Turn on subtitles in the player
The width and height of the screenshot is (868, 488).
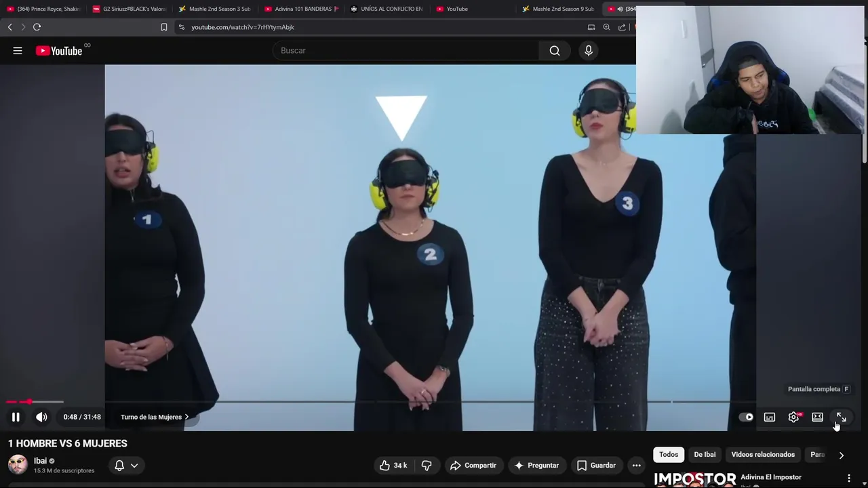[770, 417]
